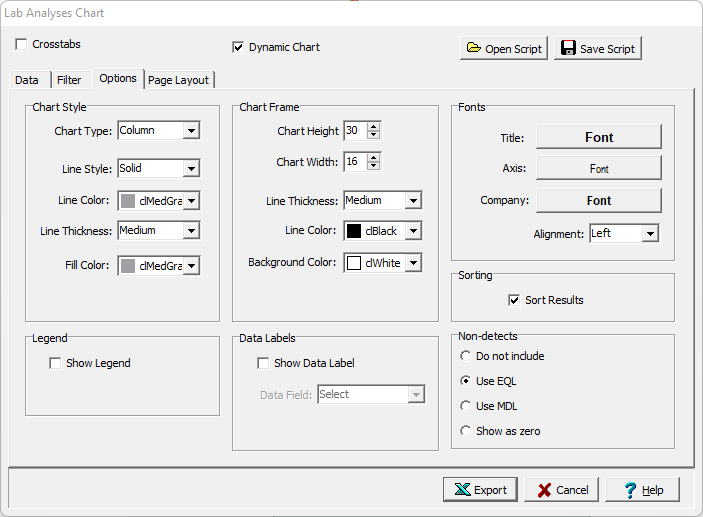This screenshot has width=703, height=517.
Task: Select the Use MDL radio option
Action: [x=465, y=406]
